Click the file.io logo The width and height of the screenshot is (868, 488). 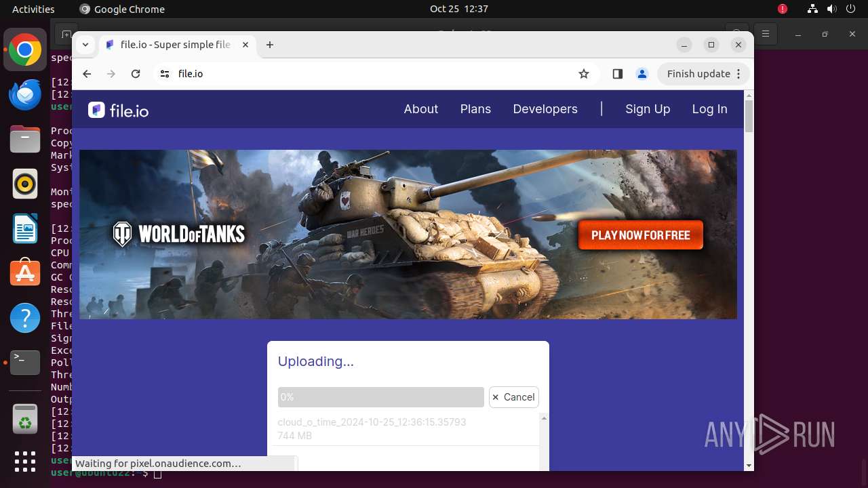(x=118, y=110)
